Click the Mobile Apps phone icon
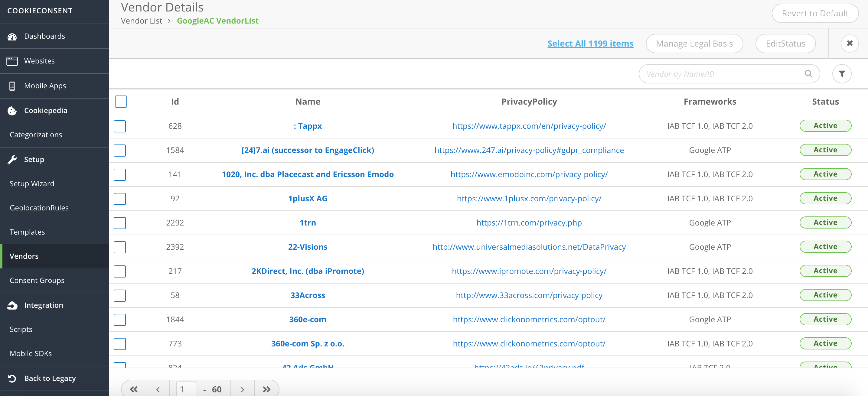Viewport: 868px width, 396px height. click(12, 86)
